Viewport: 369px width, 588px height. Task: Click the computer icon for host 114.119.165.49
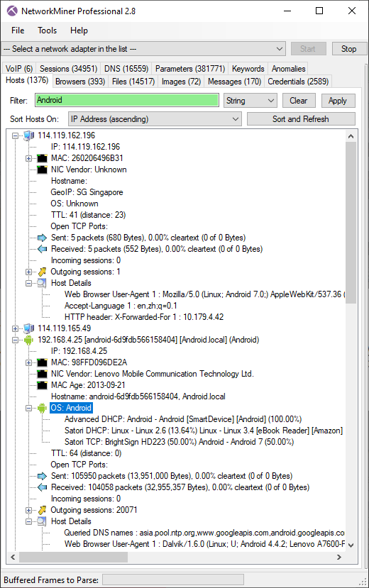click(x=29, y=328)
